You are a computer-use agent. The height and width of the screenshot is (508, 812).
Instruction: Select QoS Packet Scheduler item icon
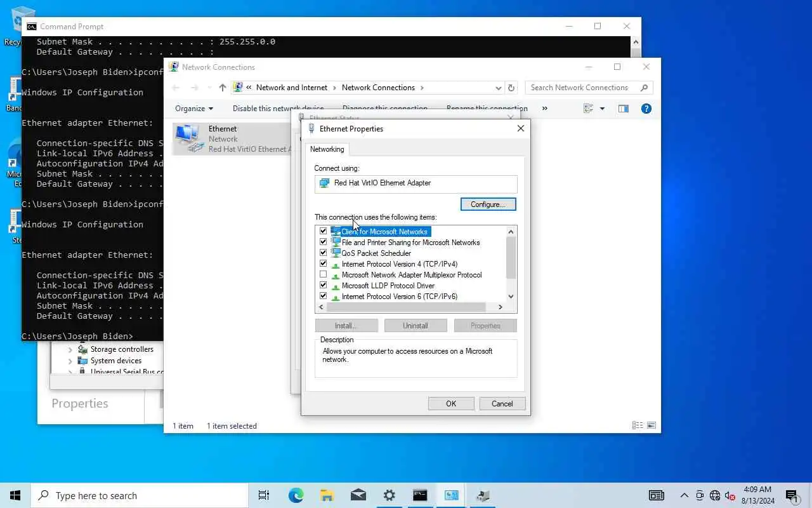point(336,253)
